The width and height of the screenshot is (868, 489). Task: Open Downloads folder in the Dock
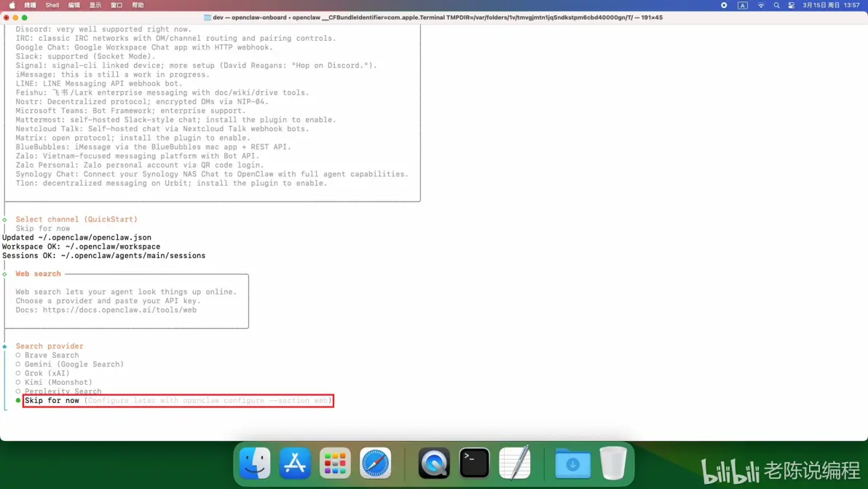572,463
